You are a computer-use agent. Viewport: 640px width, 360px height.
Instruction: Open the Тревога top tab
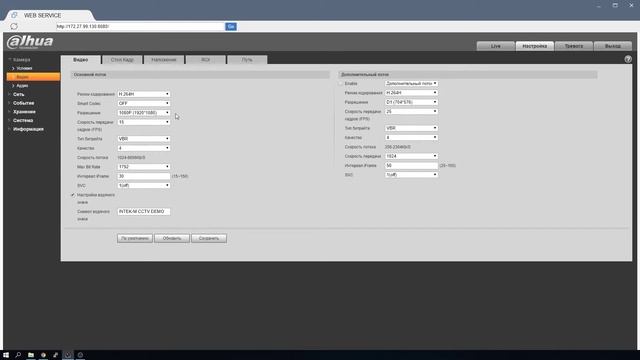pyautogui.click(x=573, y=46)
